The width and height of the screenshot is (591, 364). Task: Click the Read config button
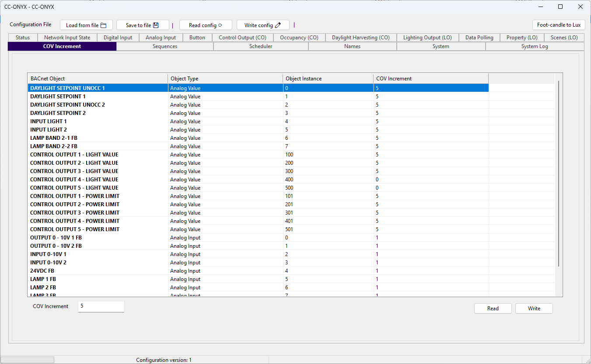pyautogui.click(x=206, y=25)
